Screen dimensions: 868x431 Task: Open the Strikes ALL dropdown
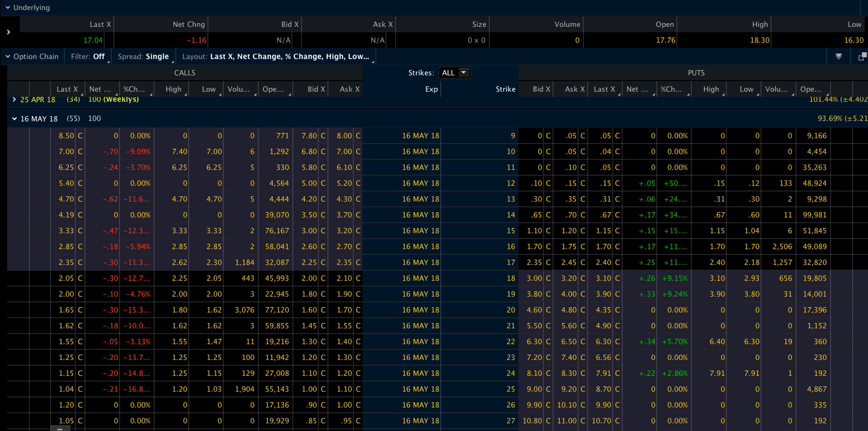(x=455, y=73)
